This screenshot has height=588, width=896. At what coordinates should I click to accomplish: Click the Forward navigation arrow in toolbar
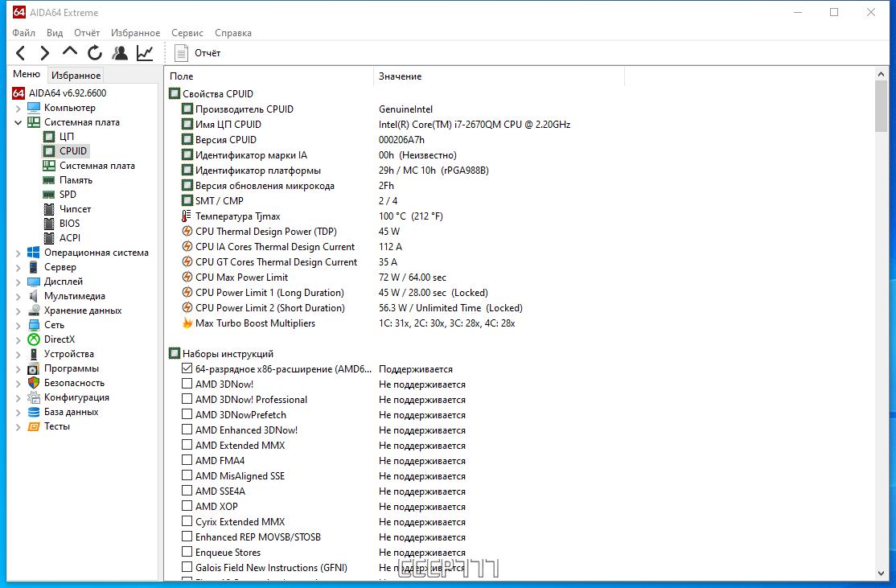tap(45, 53)
